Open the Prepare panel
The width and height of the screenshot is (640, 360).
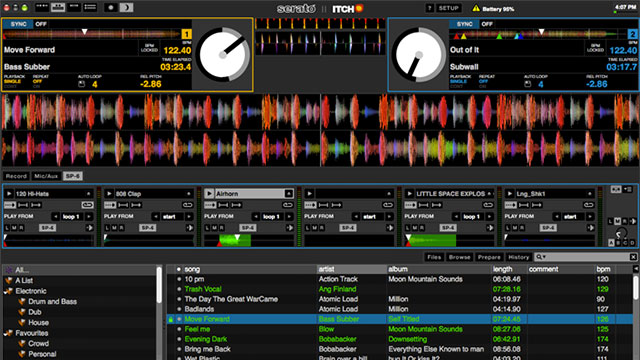tap(489, 257)
